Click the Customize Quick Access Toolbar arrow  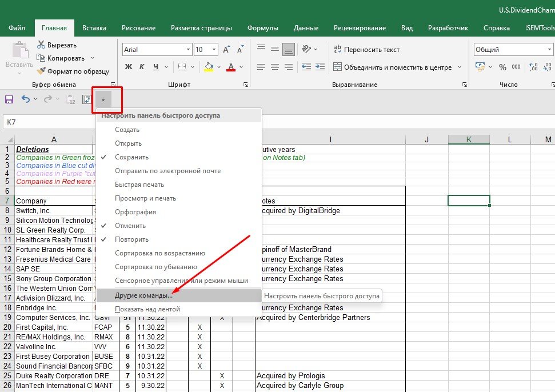pos(103,99)
